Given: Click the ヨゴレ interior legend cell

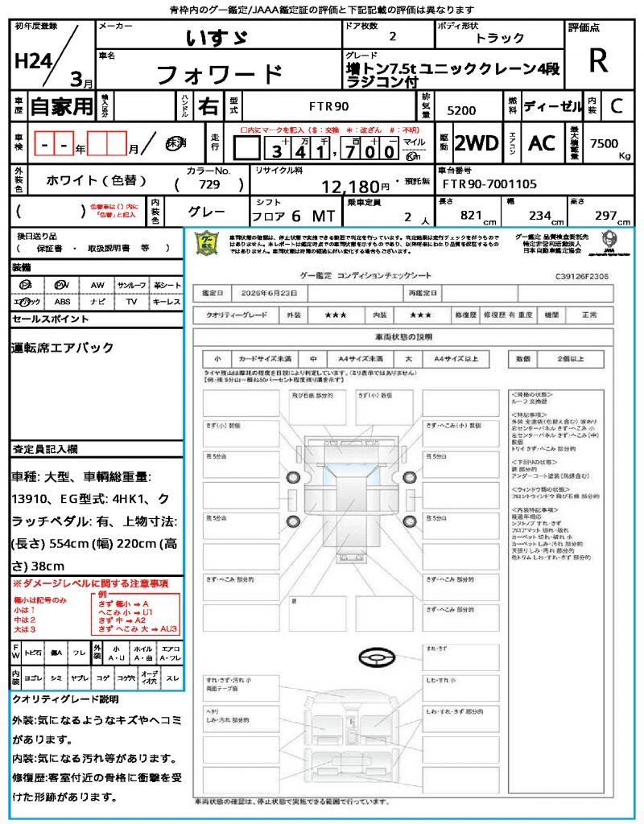Looking at the screenshot, I should click(x=33, y=678).
